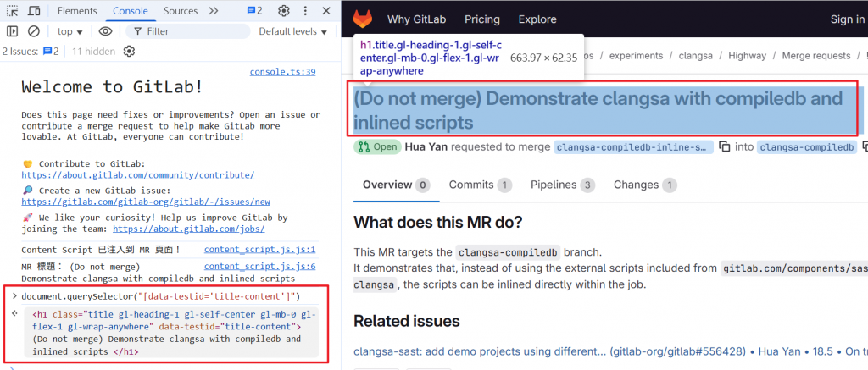The width and height of the screenshot is (868, 370).
Task: Open the Default levels dropdown
Action: (x=293, y=31)
